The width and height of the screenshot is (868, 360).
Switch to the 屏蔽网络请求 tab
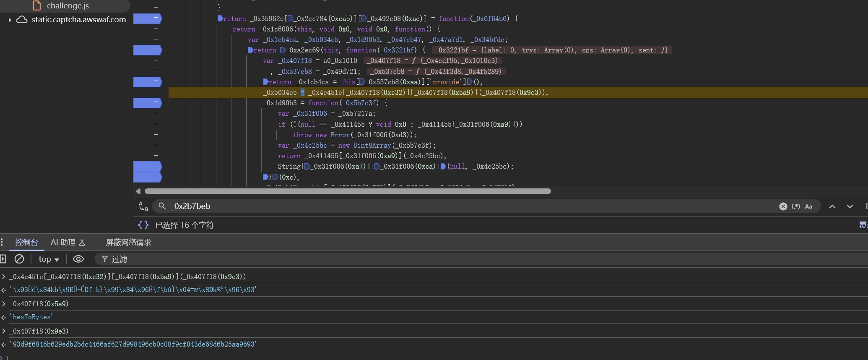(128, 242)
